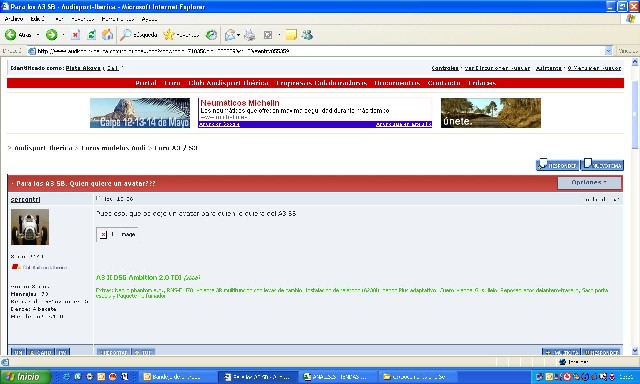
Task: Open Contacto navigation link
Action: coord(444,83)
